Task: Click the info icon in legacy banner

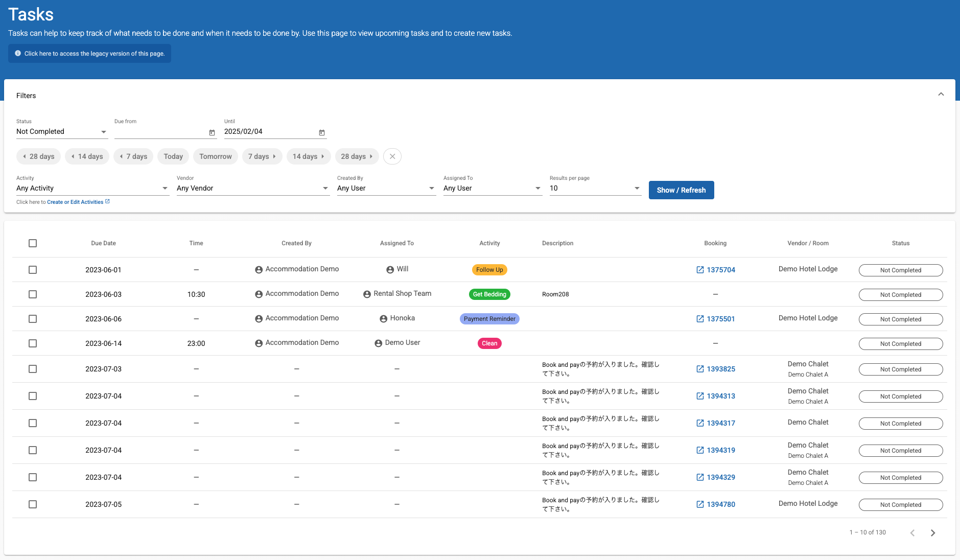Action: pos(18,54)
